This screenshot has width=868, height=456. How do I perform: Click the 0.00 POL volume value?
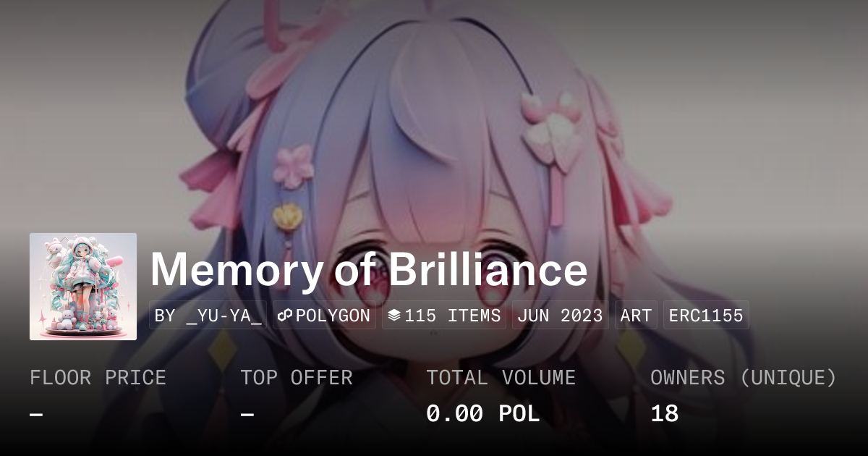pyautogui.click(x=483, y=414)
